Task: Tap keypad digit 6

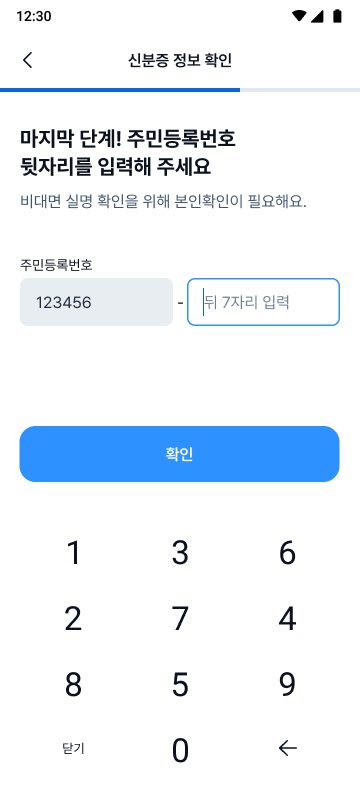Action: coord(288,553)
